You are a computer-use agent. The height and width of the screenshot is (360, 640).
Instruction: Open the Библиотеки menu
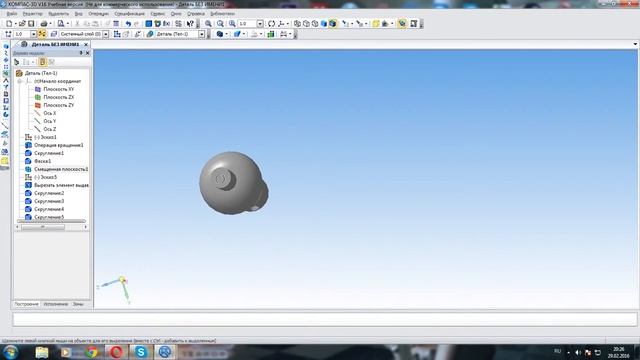[222, 14]
